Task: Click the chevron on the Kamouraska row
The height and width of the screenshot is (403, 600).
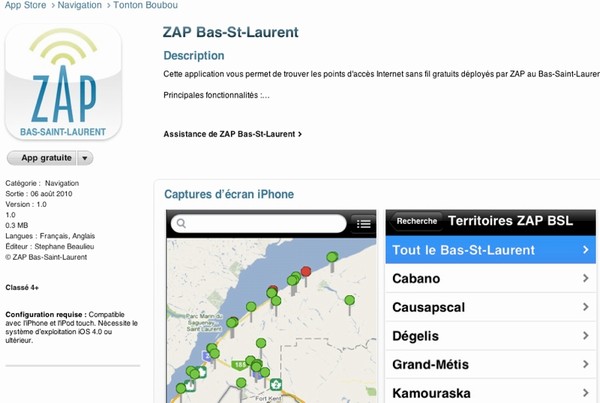Action: click(x=585, y=393)
